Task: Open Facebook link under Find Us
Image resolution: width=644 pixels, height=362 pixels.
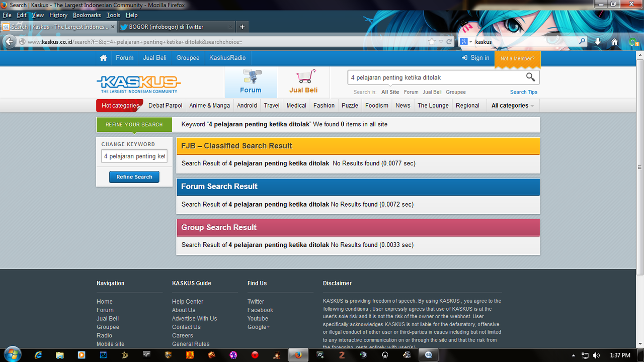Action: coord(260,310)
